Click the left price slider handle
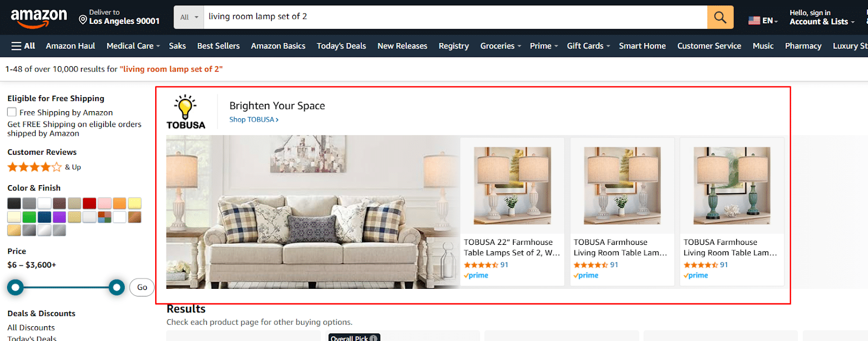 click(15, 287)
